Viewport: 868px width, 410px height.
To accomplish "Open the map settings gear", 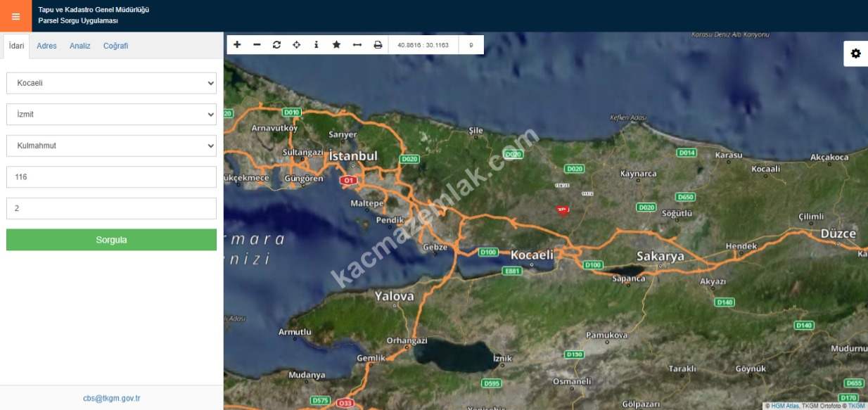I will pos(855,53).
